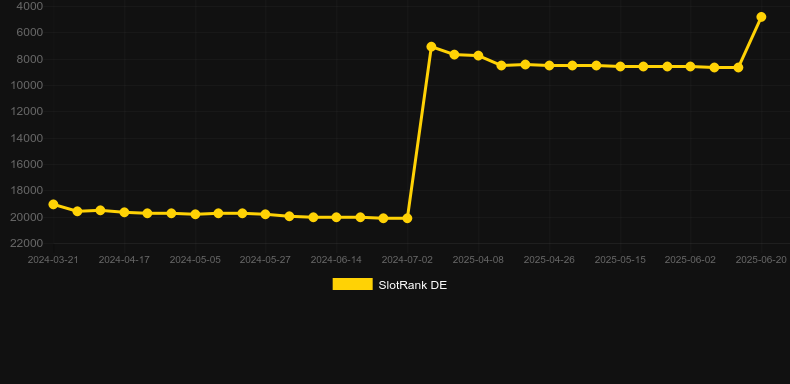Click the 8000 y-axis label

coord(30,59)
